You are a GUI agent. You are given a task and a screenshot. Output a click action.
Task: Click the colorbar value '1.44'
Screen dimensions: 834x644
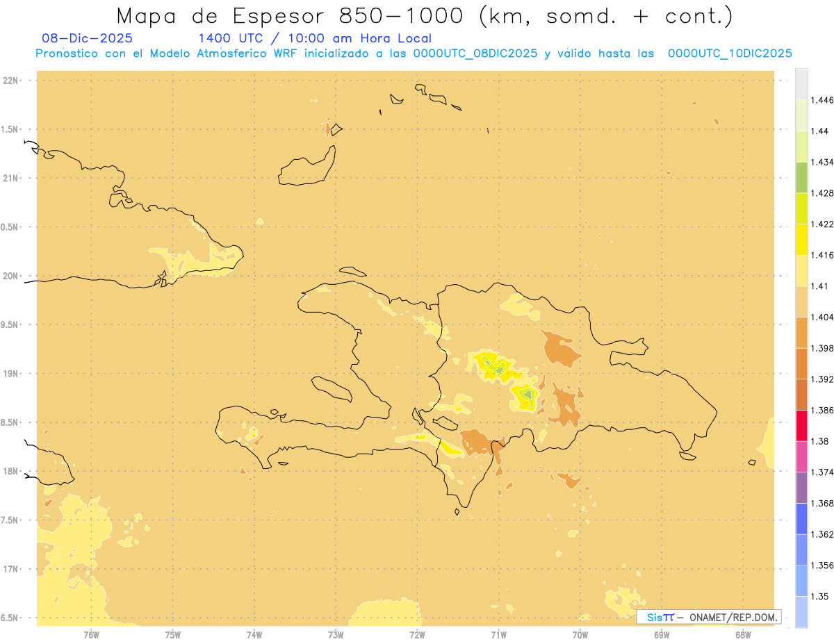pyautogui.click(x=819, y=131)
